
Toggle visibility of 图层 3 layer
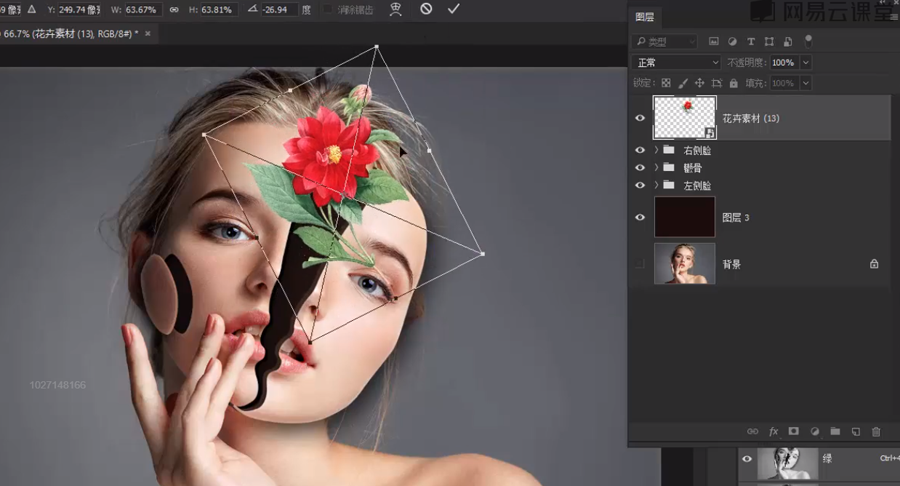tap(640, 217)
